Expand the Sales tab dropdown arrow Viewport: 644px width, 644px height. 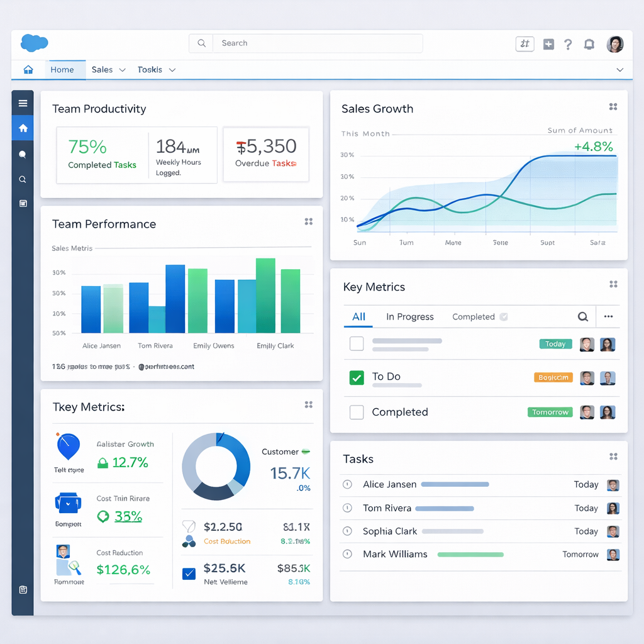point(123,70)
